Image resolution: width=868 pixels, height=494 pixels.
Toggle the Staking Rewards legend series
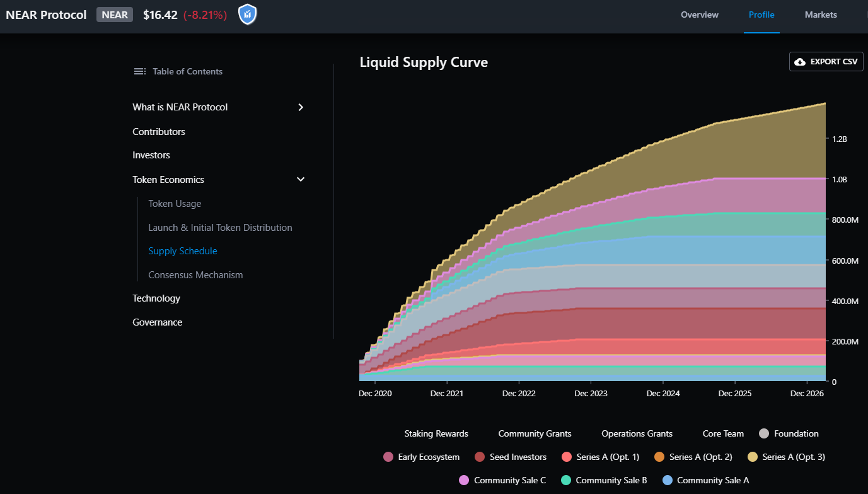pos(436,433)
